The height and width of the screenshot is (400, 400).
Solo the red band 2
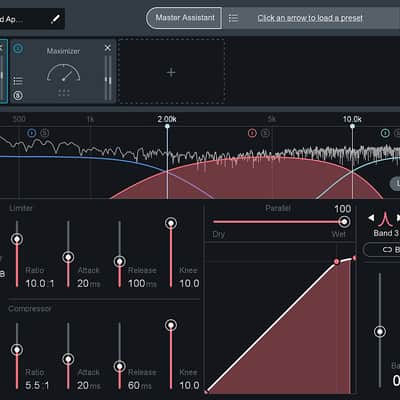[265, 133]
